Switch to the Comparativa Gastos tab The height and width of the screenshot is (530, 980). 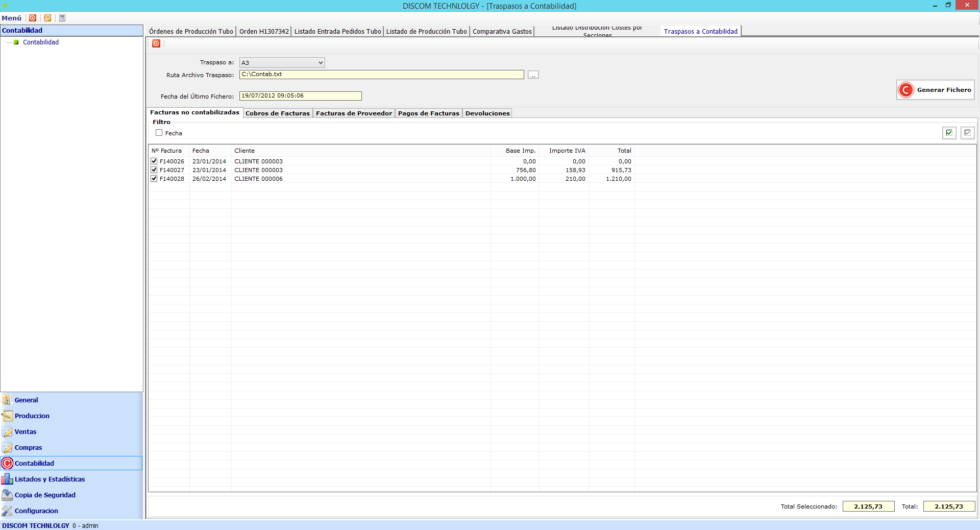(x=502, y=32)
